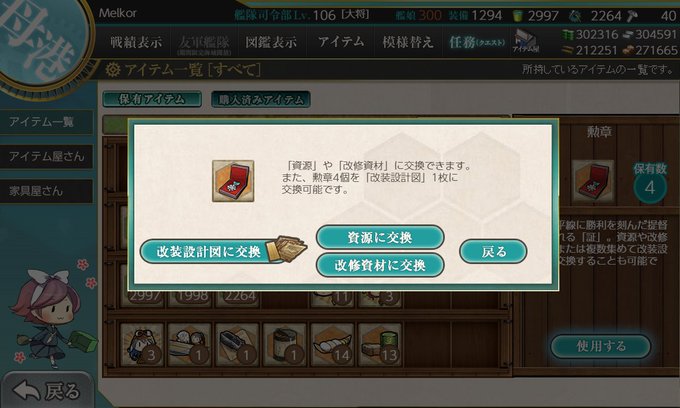Go to アイテム屋さん in the sidebar
Screen dimensions: 680x408
pyautogui.click(x=46, y=157)
